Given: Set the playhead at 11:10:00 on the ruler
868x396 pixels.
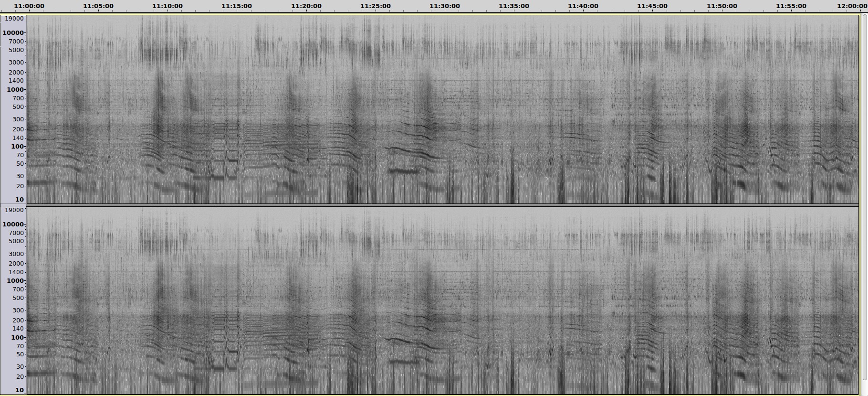Looking at the screenshot, I should (x=167, y=6).
